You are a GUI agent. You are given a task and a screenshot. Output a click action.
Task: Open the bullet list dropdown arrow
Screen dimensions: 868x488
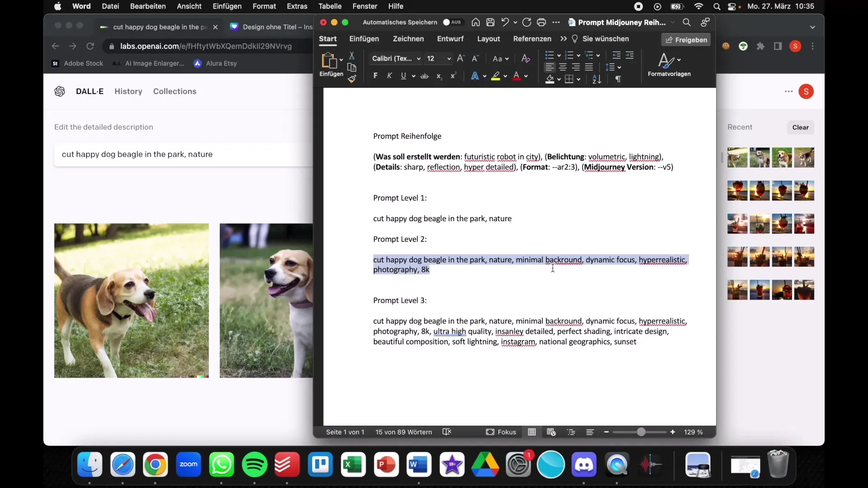point(559,56)
